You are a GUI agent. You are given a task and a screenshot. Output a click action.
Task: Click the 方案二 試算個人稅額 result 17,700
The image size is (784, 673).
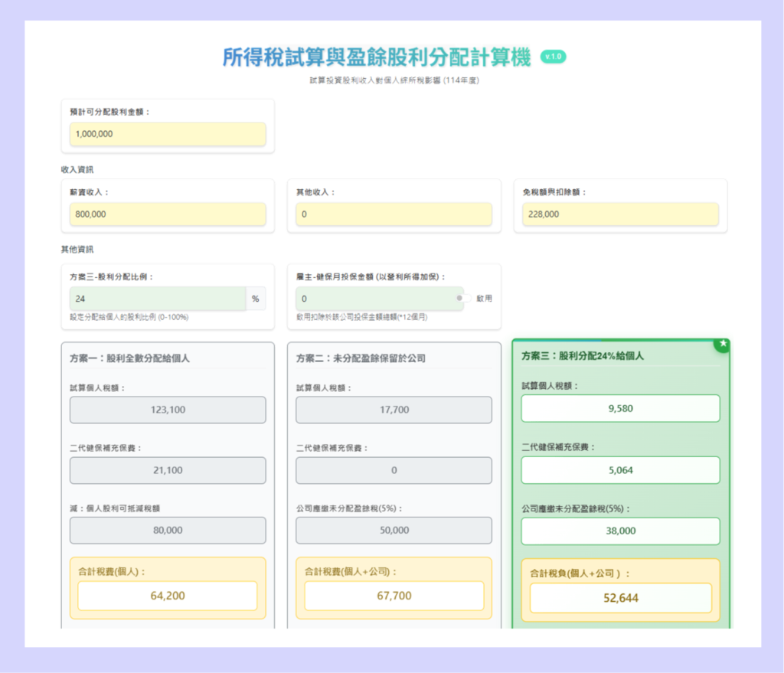pyautogui.click(x=394, y=410)
